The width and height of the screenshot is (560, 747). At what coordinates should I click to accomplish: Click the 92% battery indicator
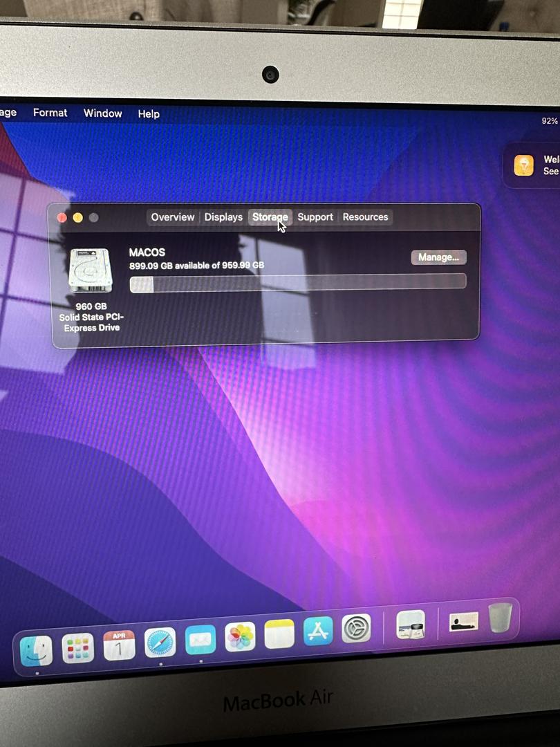click(x=550, y=121)
